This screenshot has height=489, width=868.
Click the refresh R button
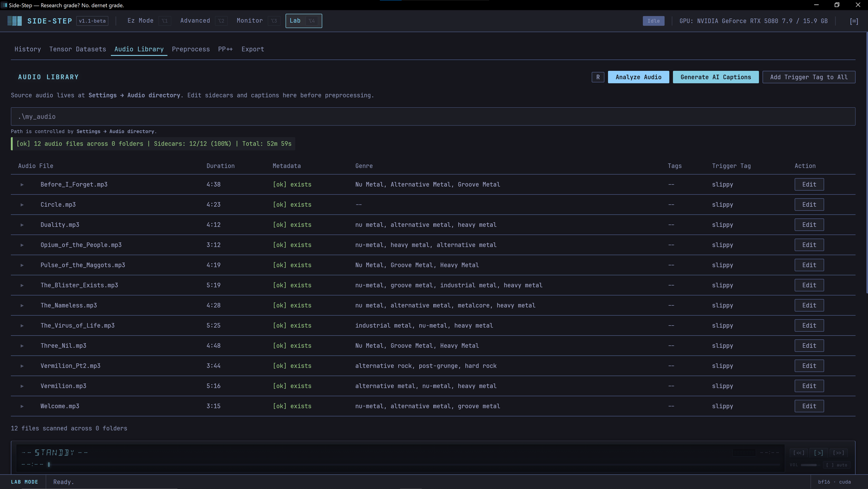[x=598, y=77]
